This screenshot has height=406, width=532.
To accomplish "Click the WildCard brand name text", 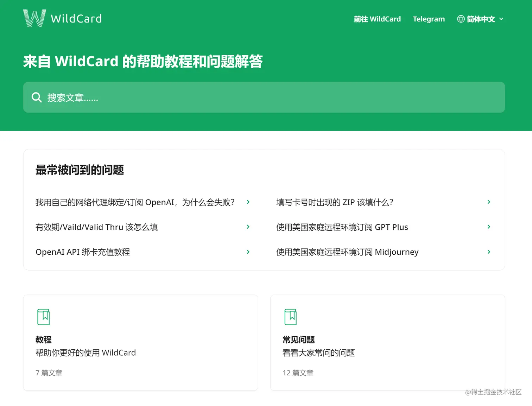I will coord(76,18).
